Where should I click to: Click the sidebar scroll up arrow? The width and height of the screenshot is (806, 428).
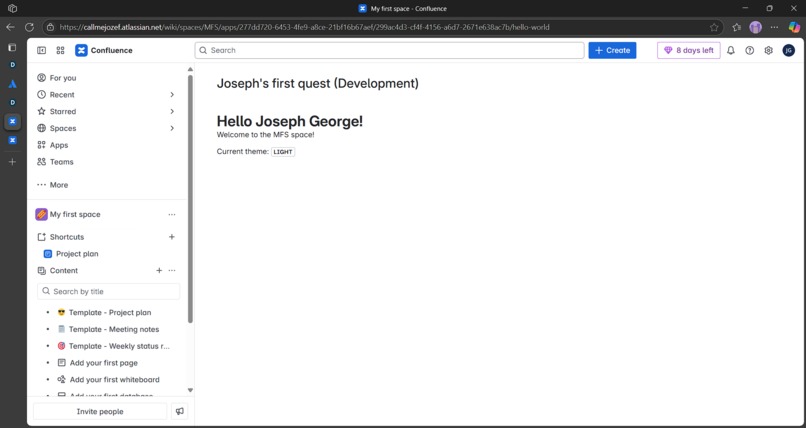pyautogui.click(x=190, y=69)
